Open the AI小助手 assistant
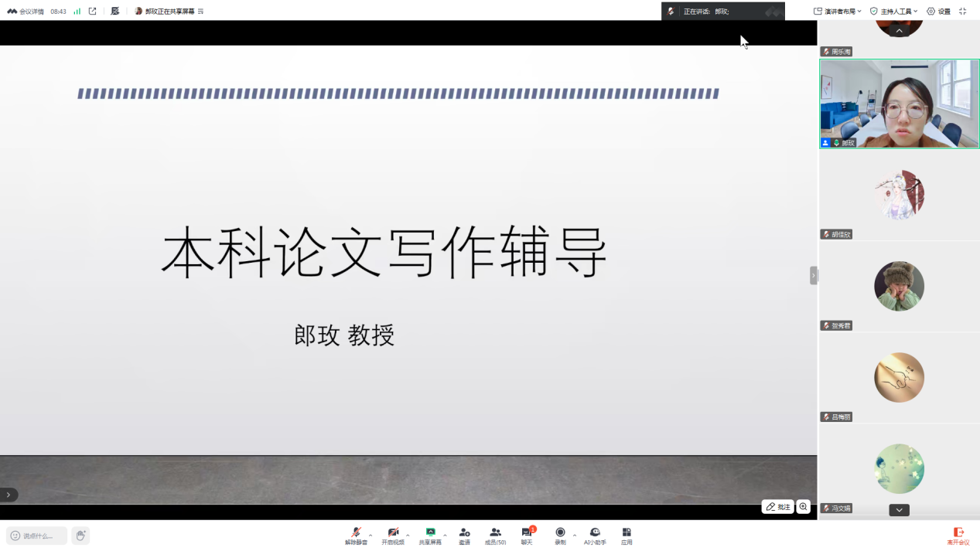Viewport: 980px width, 551px height. pyautogui.click(x=595, y=536)
